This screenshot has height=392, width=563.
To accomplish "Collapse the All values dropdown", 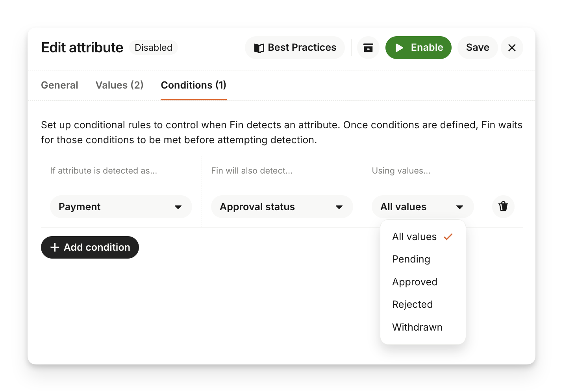I will click(x=422, y=207).
